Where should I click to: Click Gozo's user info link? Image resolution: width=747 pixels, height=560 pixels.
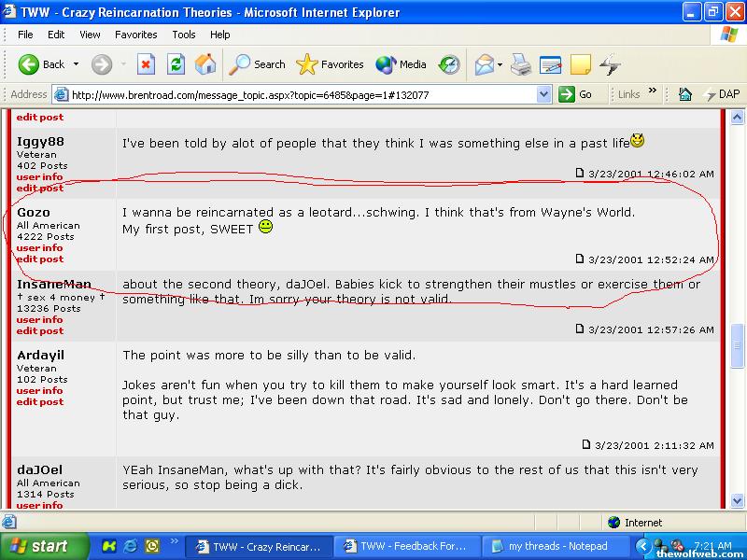coord(39,248)
